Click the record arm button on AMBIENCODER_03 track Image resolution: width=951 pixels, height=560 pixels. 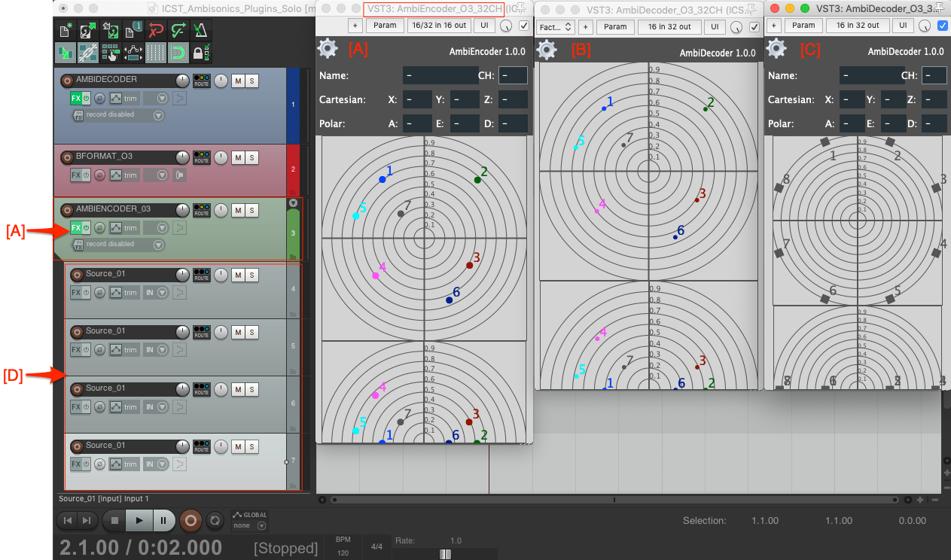click(67, 210)
